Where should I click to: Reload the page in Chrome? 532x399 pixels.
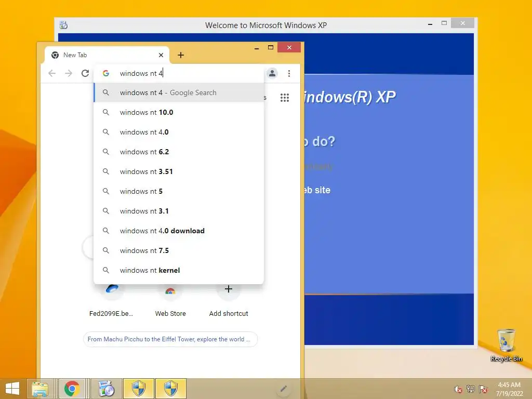[x=85, y=73]
